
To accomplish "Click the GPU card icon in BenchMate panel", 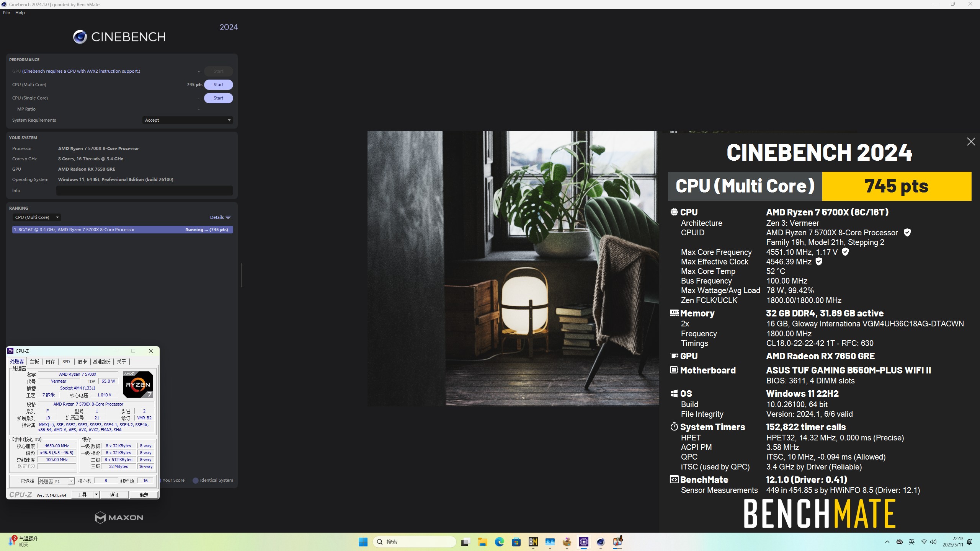I will [674, 356].
